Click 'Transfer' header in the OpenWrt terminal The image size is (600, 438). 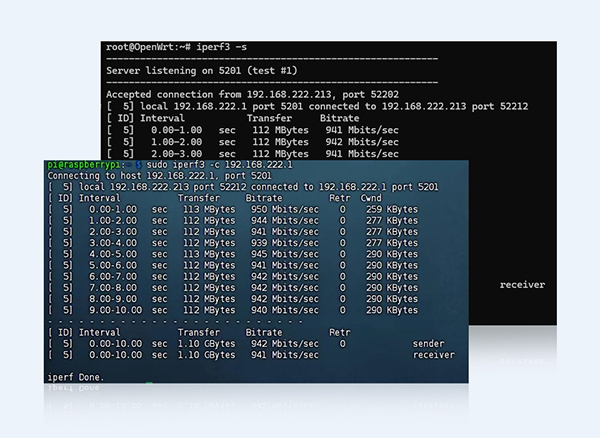269,118
